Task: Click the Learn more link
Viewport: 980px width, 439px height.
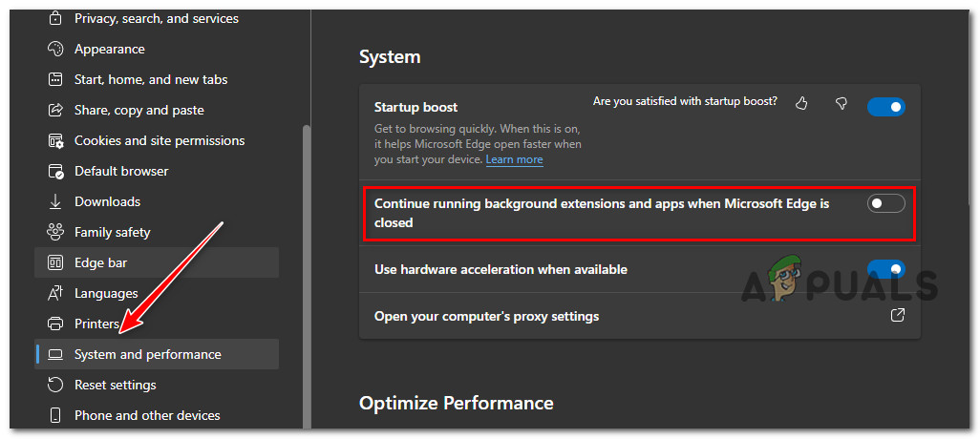Action: (514, 159)
